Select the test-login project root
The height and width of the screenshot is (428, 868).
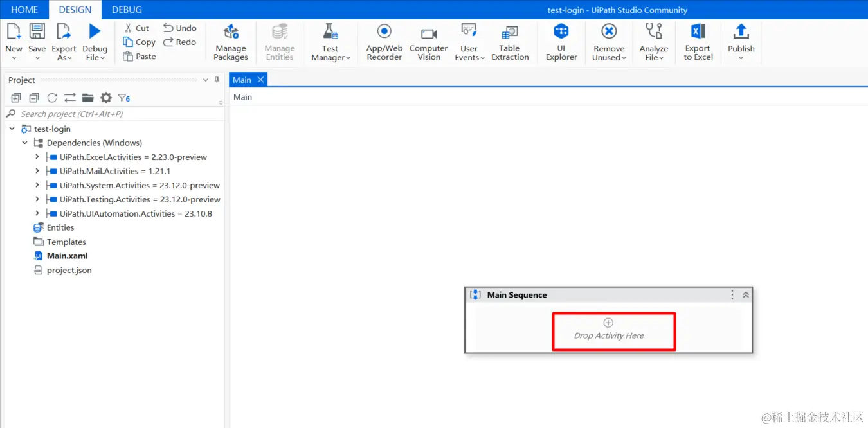click(x=52, y=129)
